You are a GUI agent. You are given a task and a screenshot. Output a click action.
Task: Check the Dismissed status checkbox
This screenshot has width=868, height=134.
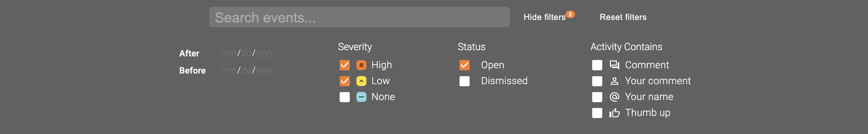(x=464, y=81)
